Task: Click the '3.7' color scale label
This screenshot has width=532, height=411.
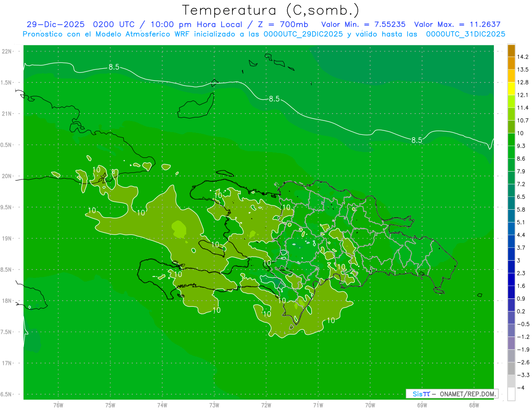Action: [521, 248]
